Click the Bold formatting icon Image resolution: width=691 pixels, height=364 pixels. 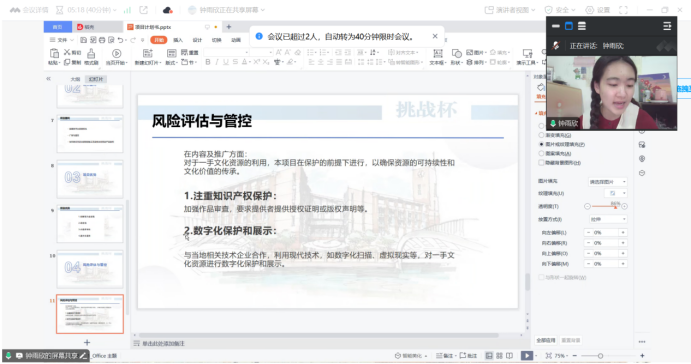pos(208,62)
